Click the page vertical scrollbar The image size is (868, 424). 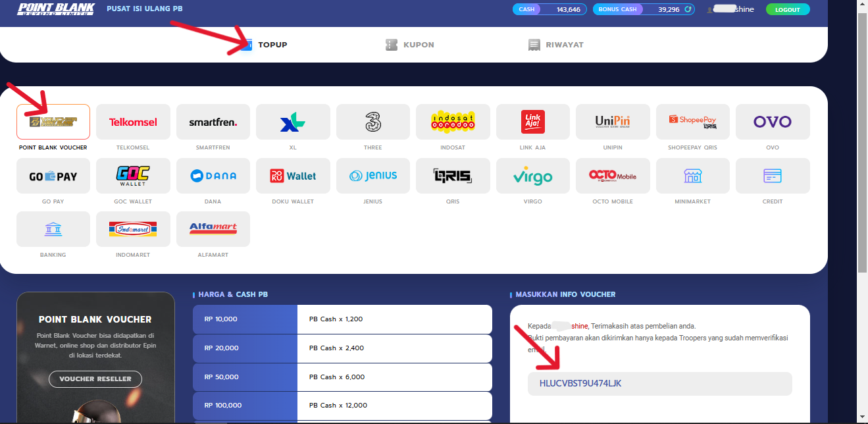click(x=862, y=142)
